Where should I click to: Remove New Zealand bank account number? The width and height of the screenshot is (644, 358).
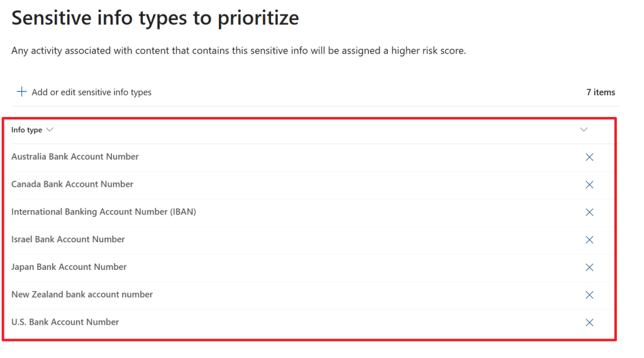click(x=589, y=295)
